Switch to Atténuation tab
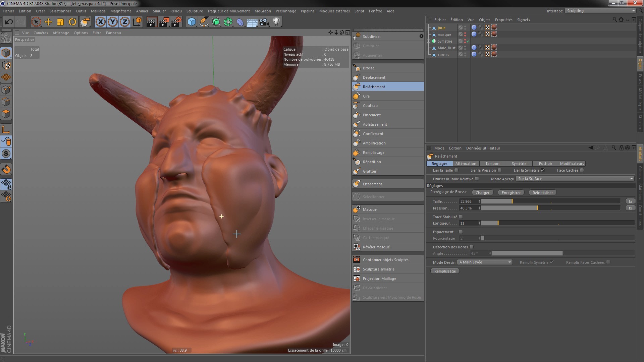 pos(466,164)
